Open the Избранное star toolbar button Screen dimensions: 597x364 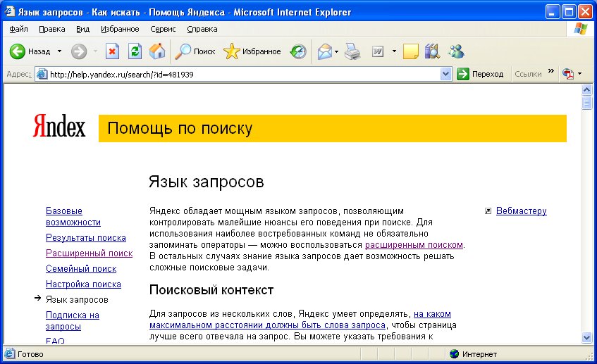pyautogui.click(x=252, y=51)
